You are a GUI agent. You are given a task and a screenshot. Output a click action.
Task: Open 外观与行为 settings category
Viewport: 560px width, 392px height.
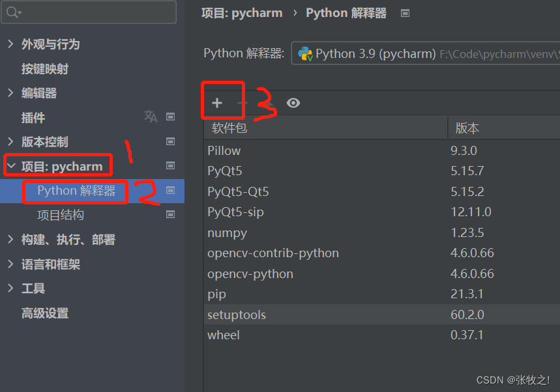pos(50,44)
